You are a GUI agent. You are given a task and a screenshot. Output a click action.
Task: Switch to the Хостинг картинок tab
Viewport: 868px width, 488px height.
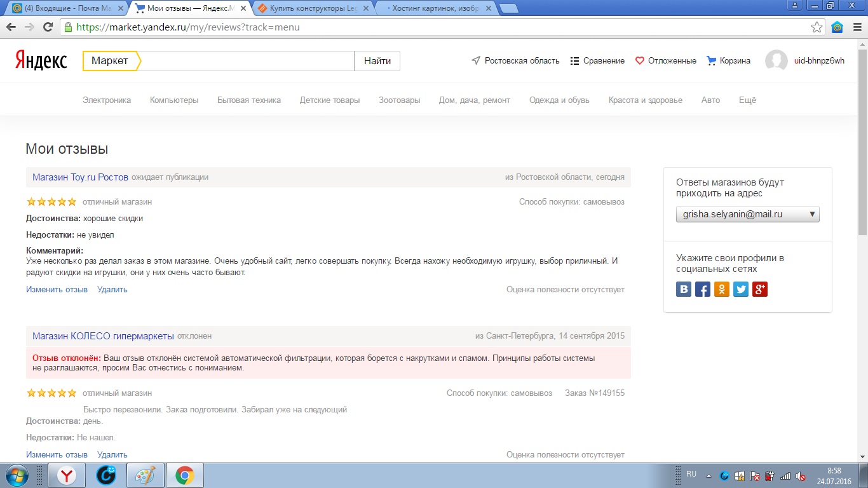point(434,8)
